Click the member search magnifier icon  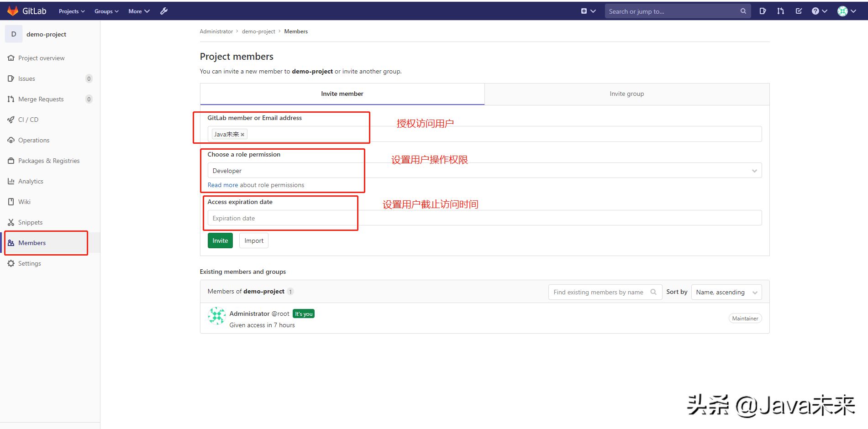click(x=653, y=292)
